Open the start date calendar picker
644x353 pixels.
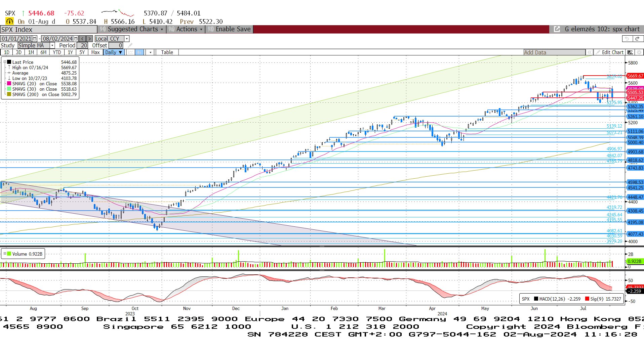pyautogui.click(x=35, y=39)
